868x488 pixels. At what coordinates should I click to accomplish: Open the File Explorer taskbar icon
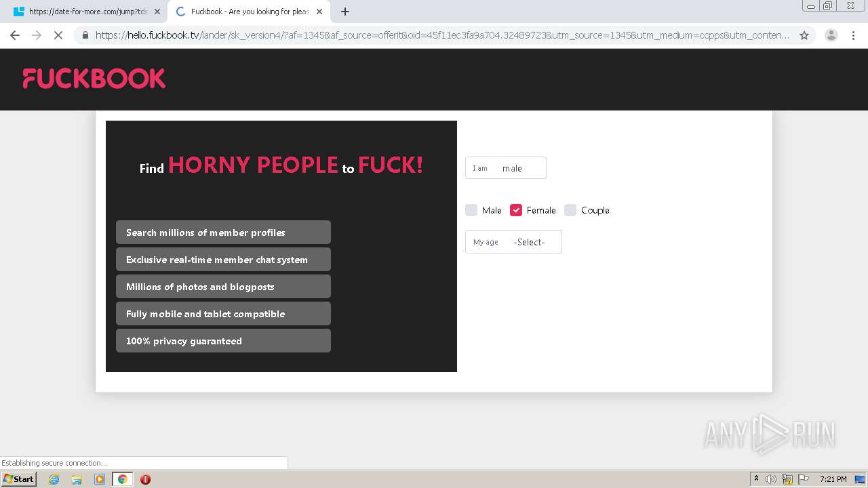[x=77, y=479]
